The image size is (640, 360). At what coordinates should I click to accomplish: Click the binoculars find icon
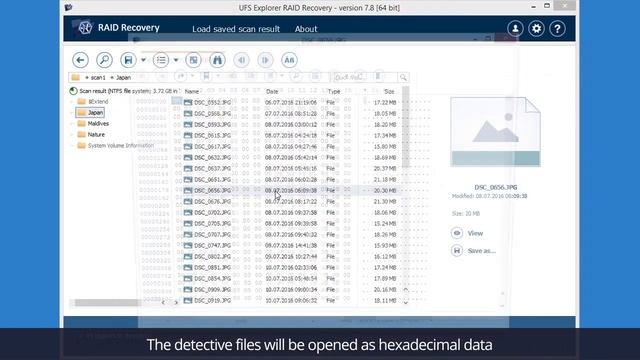[217, 60]
